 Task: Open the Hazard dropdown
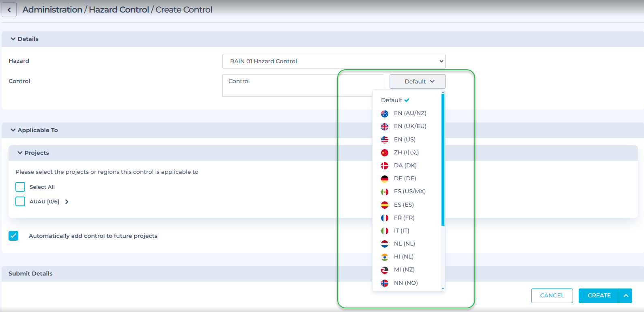(334, 61)
